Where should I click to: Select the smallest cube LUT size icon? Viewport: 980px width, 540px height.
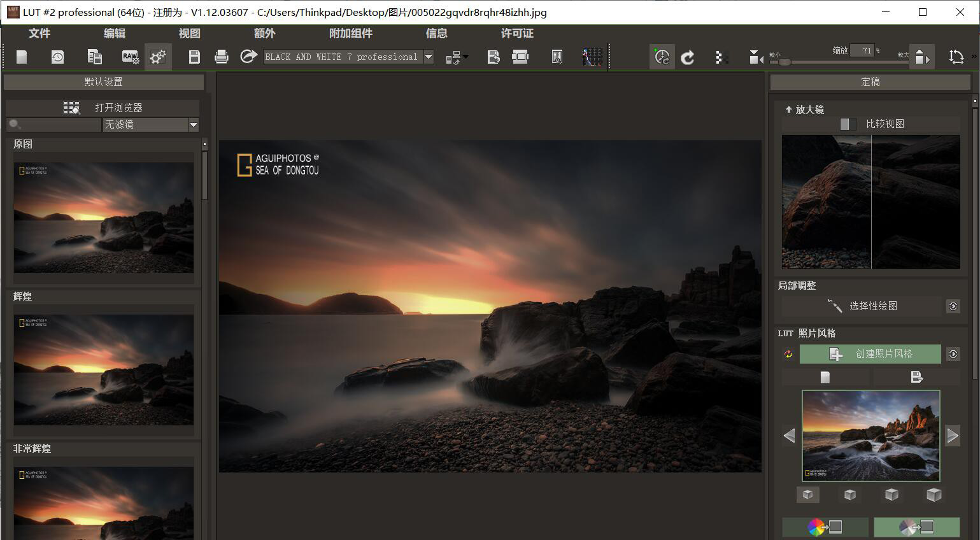[808, 495]
